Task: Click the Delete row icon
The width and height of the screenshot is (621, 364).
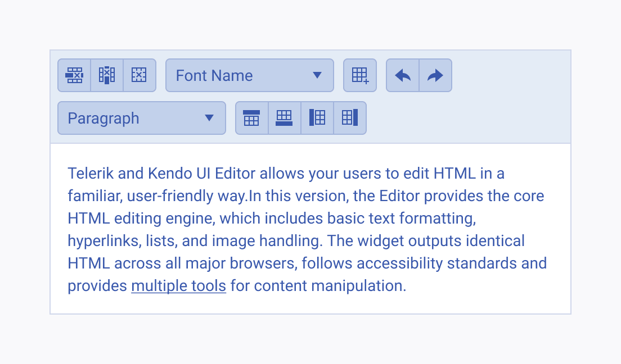Action: (74, 75)
